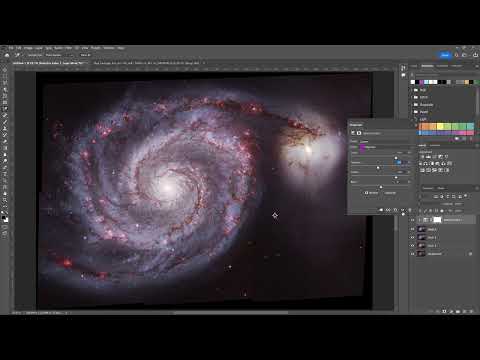Reset adjustment defaults in Properties panel
480x360 pixels.
396,210
